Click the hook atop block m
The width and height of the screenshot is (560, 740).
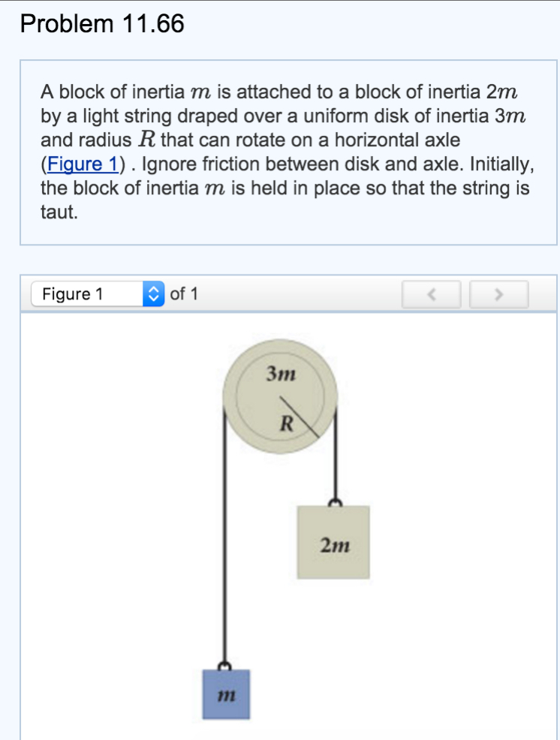pos(225,666)
